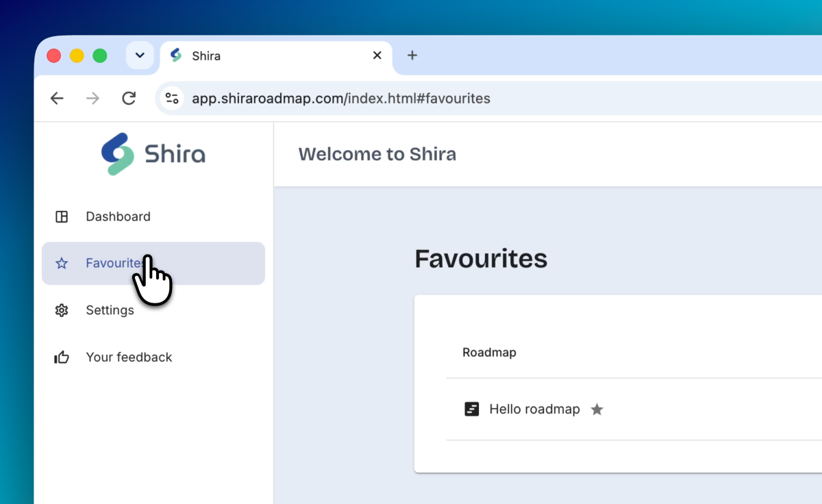The height and width of the screenshot is (504, 822).
Task: Close the Shira browser tab
Action: pyautogui.click(x=377, y=55)
